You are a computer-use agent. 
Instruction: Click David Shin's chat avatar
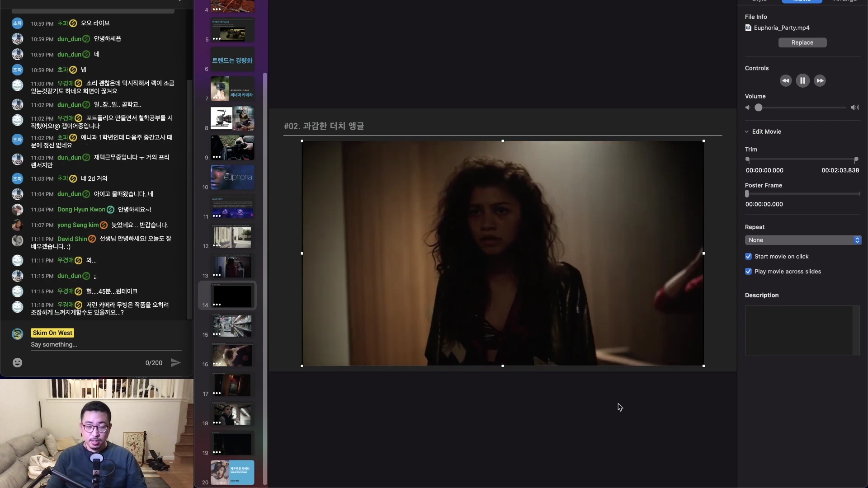(x=17, y=240)
